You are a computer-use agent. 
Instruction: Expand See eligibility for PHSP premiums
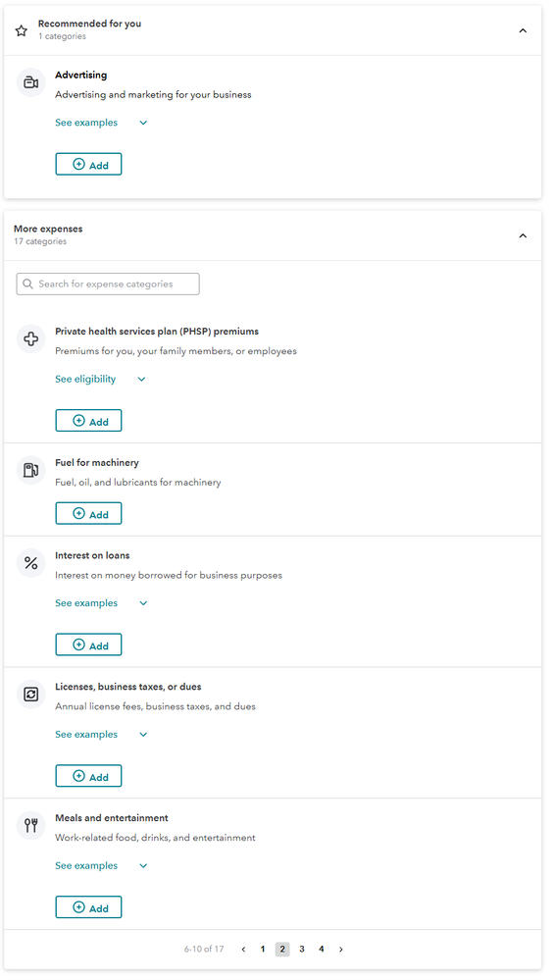pos(100,379)
